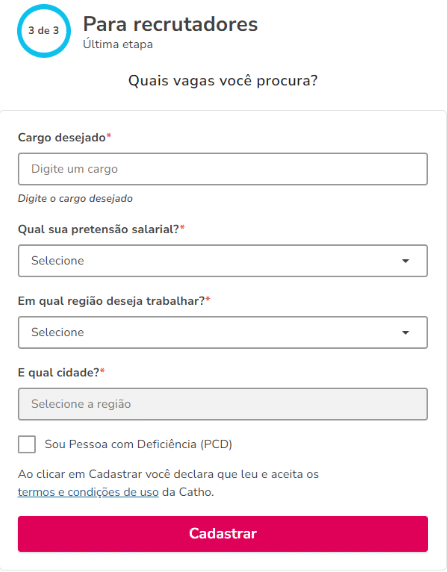
Task: Click the 'Última etapa' subtitle text
Action: [118, 44]
